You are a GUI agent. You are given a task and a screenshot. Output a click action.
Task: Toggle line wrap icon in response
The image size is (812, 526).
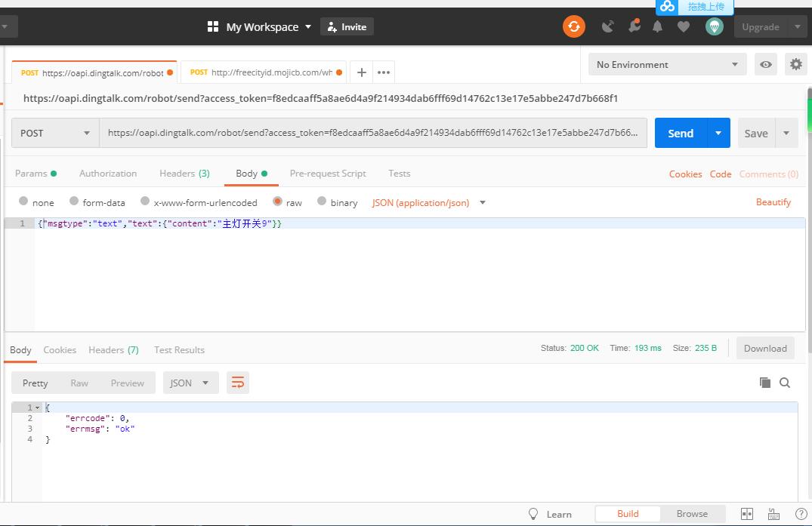[238, 383]
